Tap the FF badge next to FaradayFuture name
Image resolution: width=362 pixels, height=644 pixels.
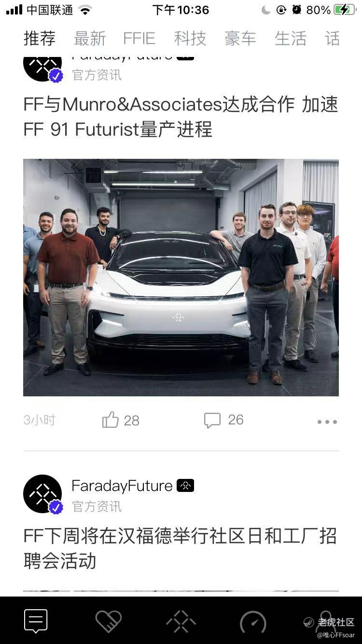tap(185, 486)
